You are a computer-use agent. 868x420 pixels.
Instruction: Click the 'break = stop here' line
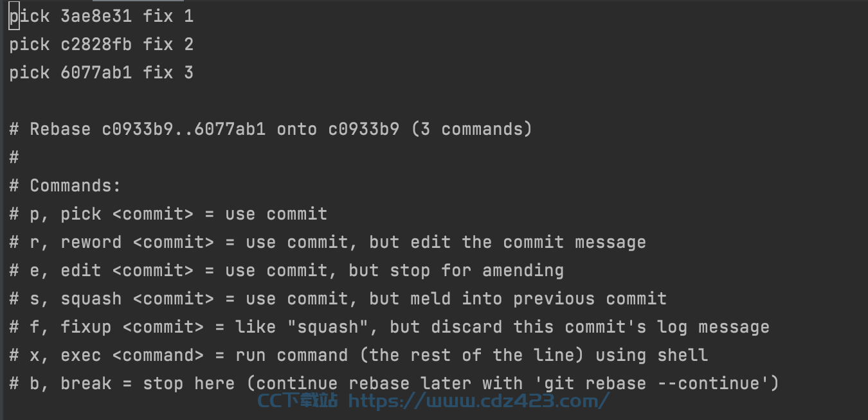(395, 383)
